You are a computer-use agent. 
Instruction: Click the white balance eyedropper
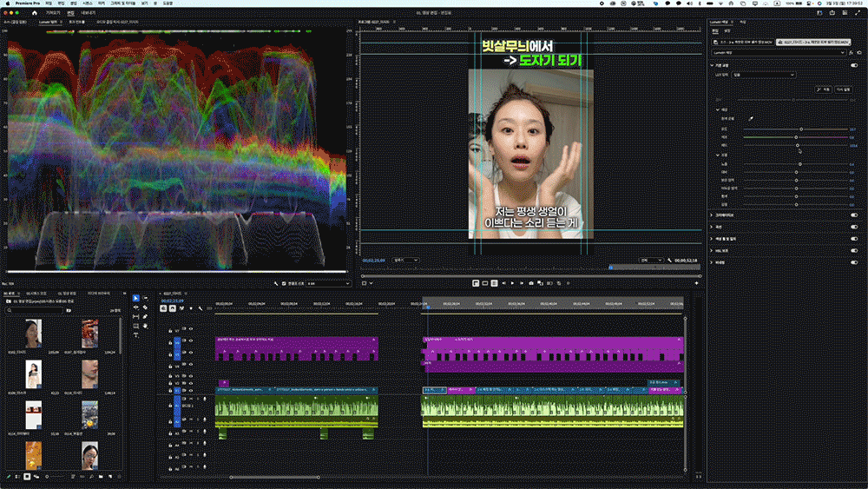pos(751,118)
